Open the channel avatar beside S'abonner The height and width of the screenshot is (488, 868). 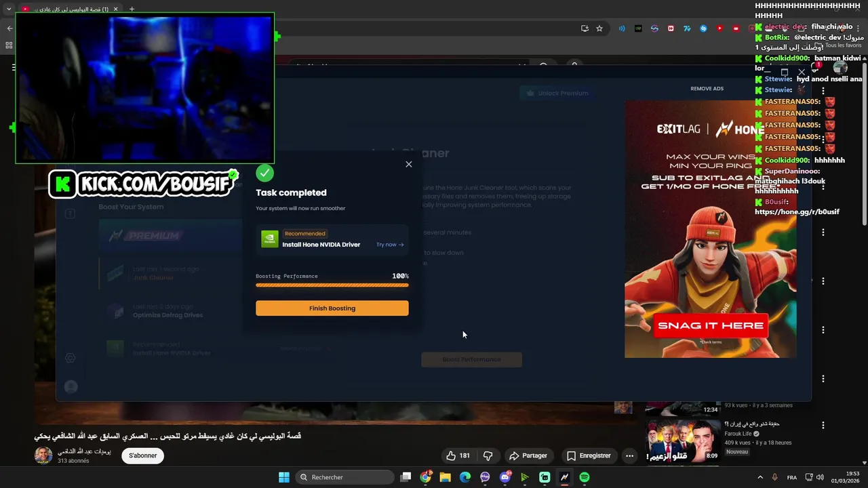tap(43, 455)
